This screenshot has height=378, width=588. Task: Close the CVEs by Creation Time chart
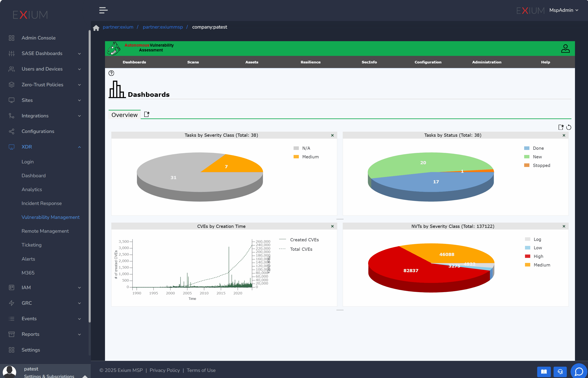click(x=332, y=226)
